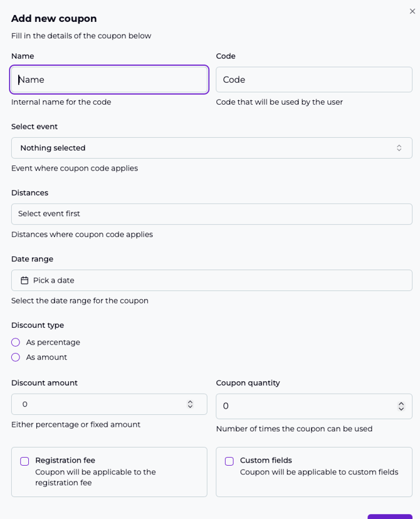Click the purple submit button at bottom
The image size is (420, 519).
[390, 516]
